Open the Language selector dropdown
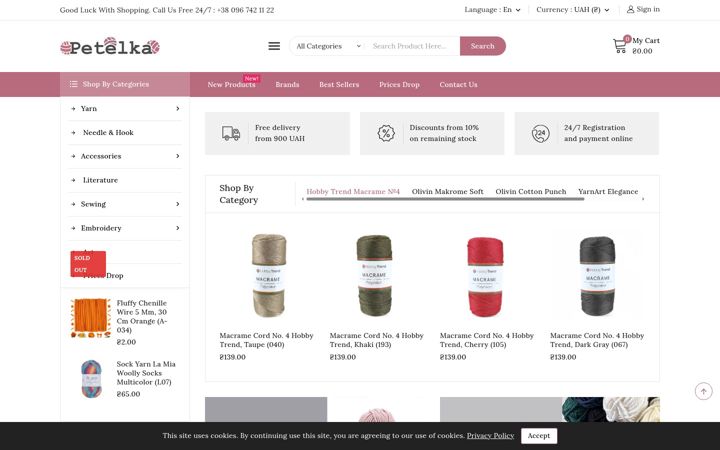This screenshot has height=450, width=720. pyautogui.click(x=492, y=9)
